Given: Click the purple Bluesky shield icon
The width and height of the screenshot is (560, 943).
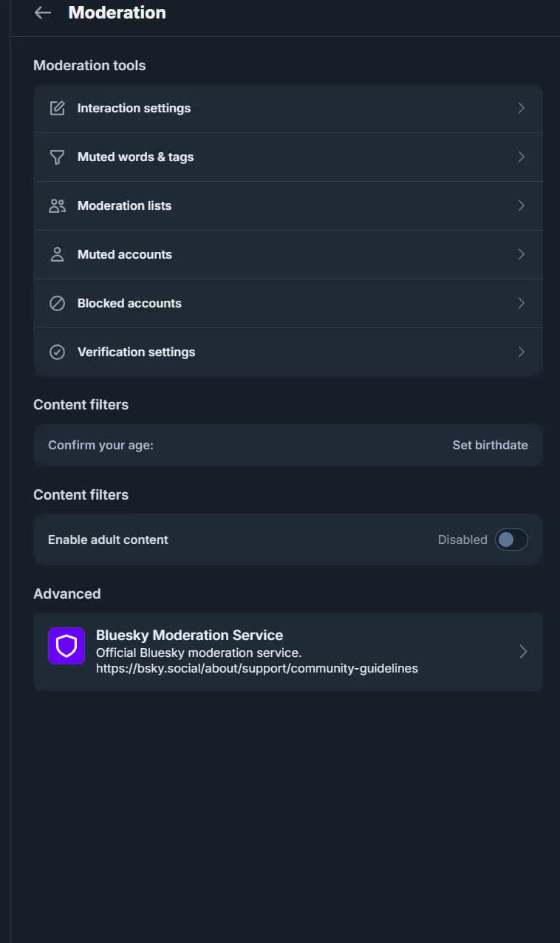Looking at the screenshot, I should [x=66, y=646].
